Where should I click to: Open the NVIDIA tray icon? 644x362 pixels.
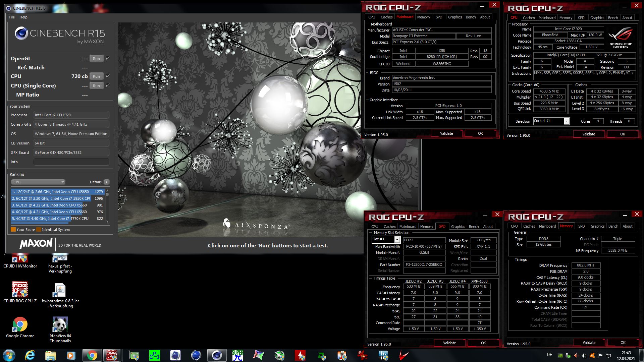[560, 355]
